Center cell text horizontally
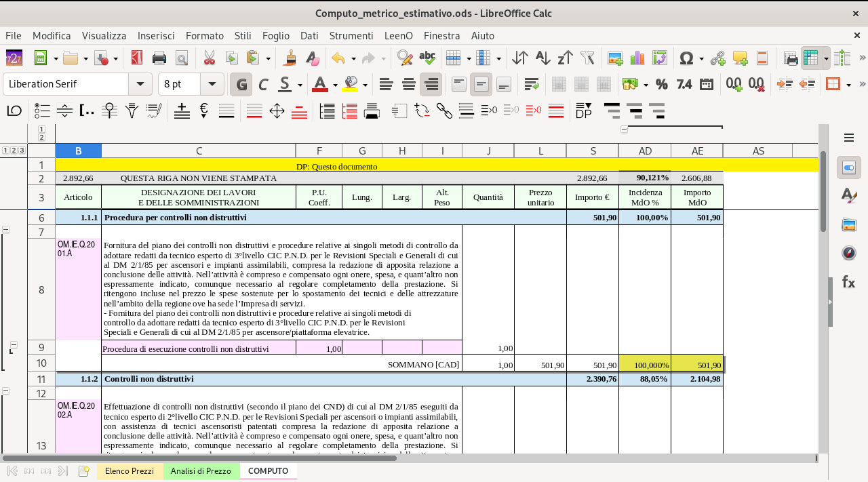This screenshot has width=868, height=482. tap(409, 85)
